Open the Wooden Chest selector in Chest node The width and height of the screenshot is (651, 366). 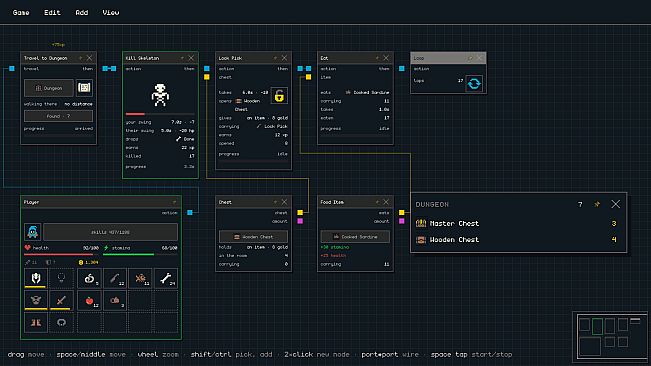pos(253,237)
